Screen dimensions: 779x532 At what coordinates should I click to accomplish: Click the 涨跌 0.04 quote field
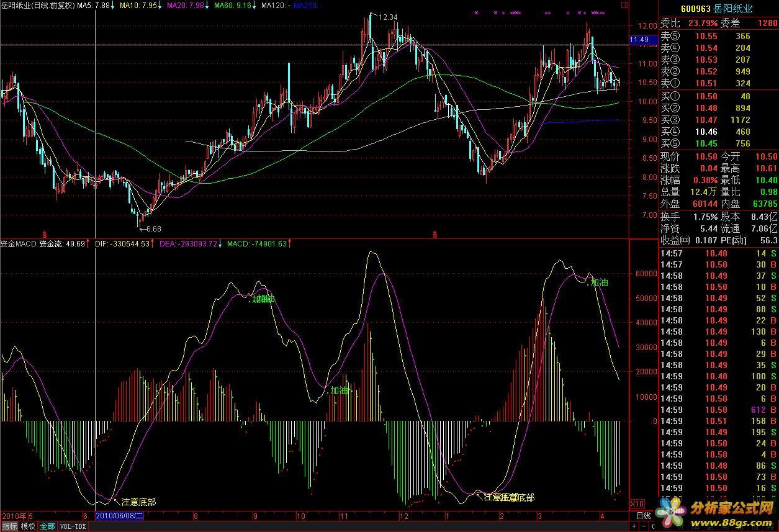click(689, 168)
